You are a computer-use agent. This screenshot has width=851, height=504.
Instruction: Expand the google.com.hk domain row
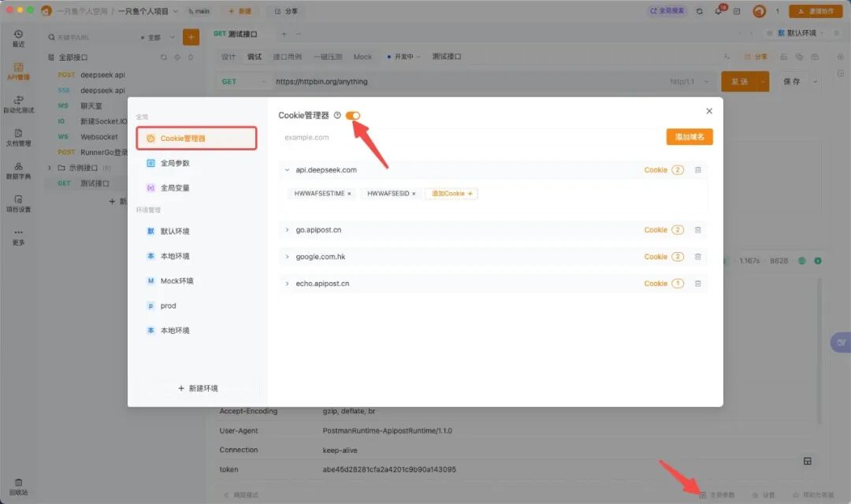coord(287,257)
